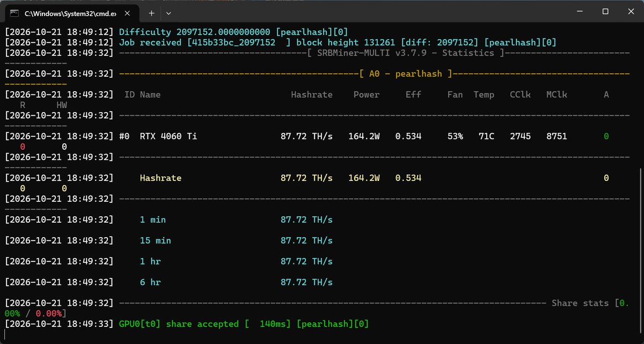
Task: Click the "MClk" column header
Action: (557, 94)
